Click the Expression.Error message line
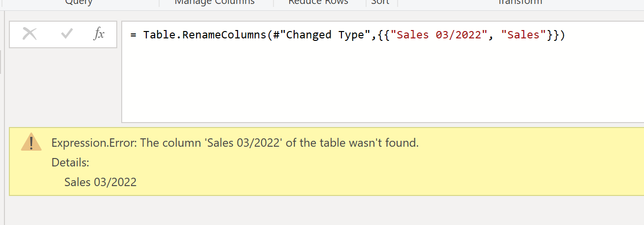 point(235,143)
